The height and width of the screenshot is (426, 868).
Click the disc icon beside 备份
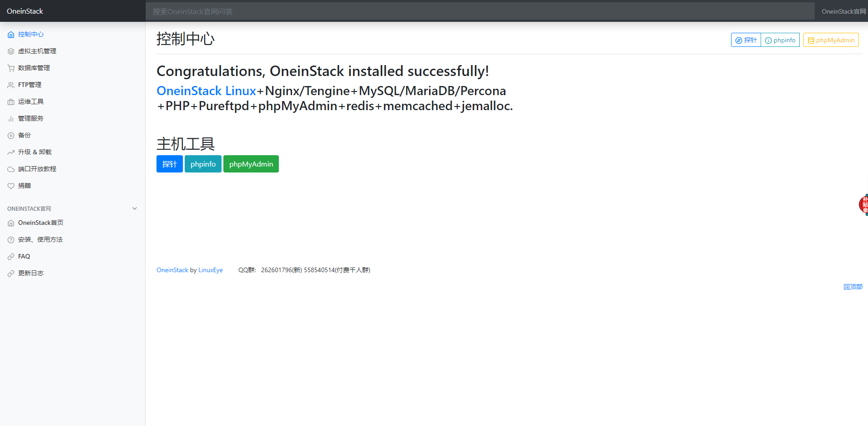tap(11, 136)
